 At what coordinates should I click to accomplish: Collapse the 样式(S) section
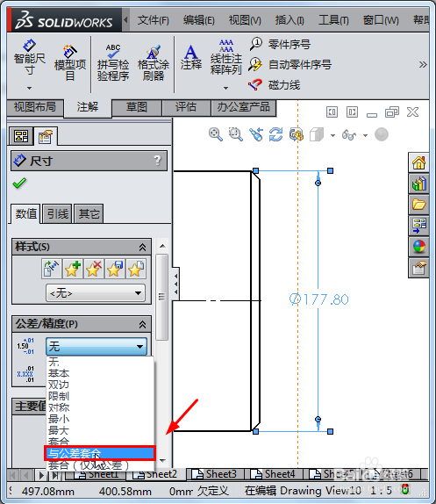[142, 248]
